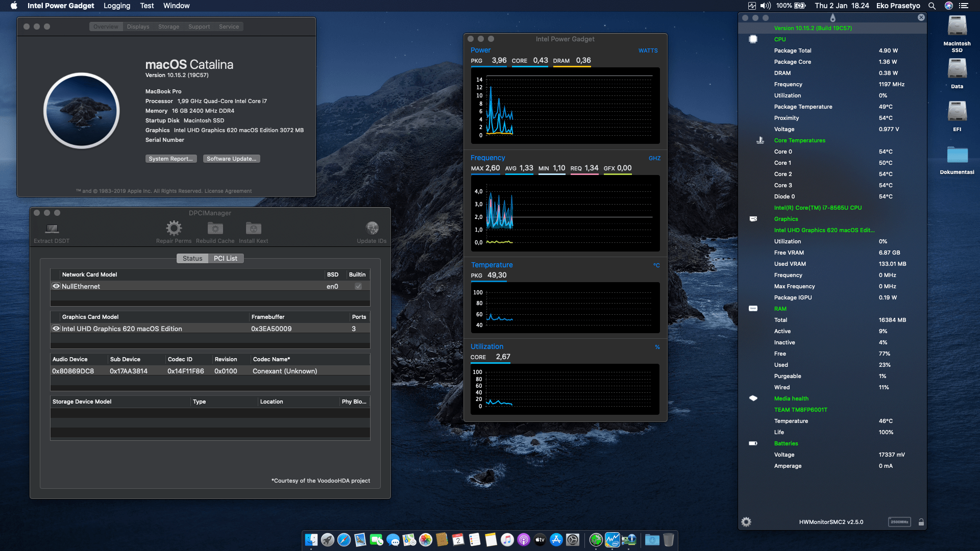
Task: Open the Intel Power Gadget menu
Action: pos(61,6)
